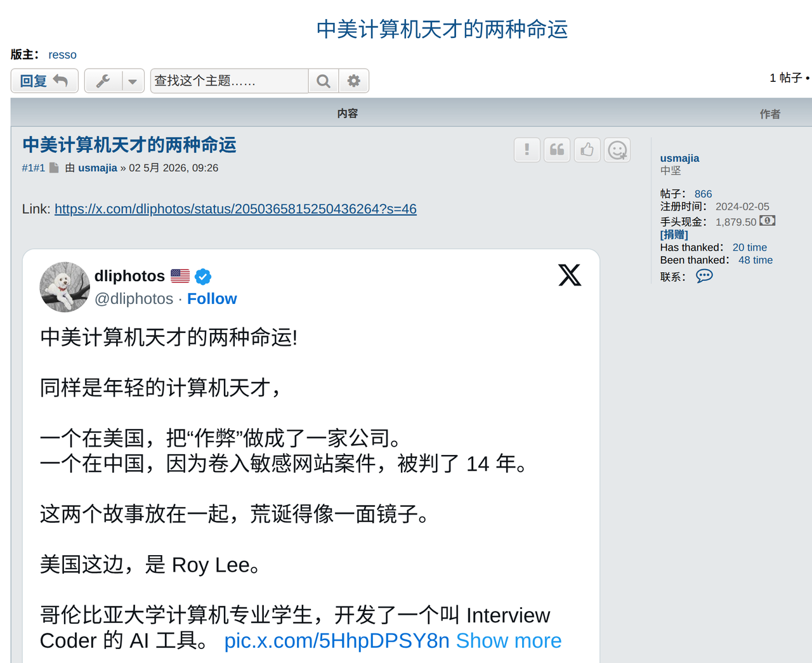Open page title 中美计算机天才的两种命运

[x=442, y=29]
